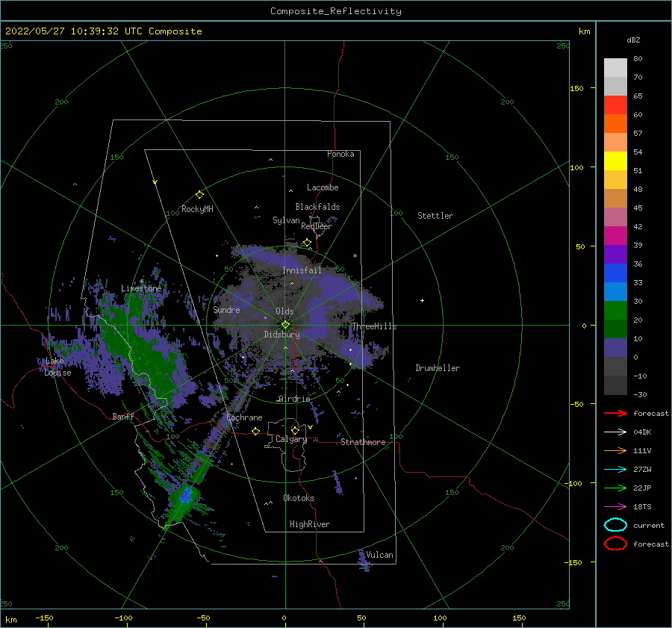Click the yellow diamond marker above Calgary label
Viewport: 672px width, 628px height.
tap(295, 430)
